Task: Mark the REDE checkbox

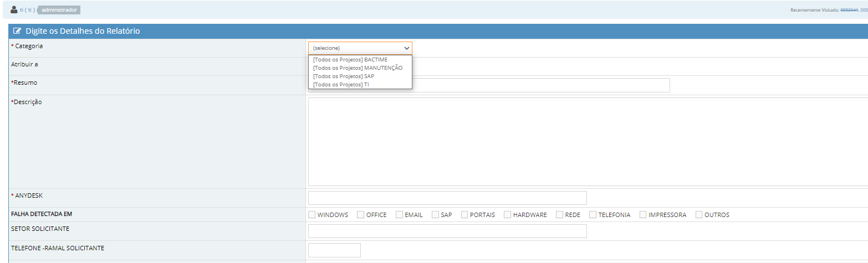Action: click(560, 215)
